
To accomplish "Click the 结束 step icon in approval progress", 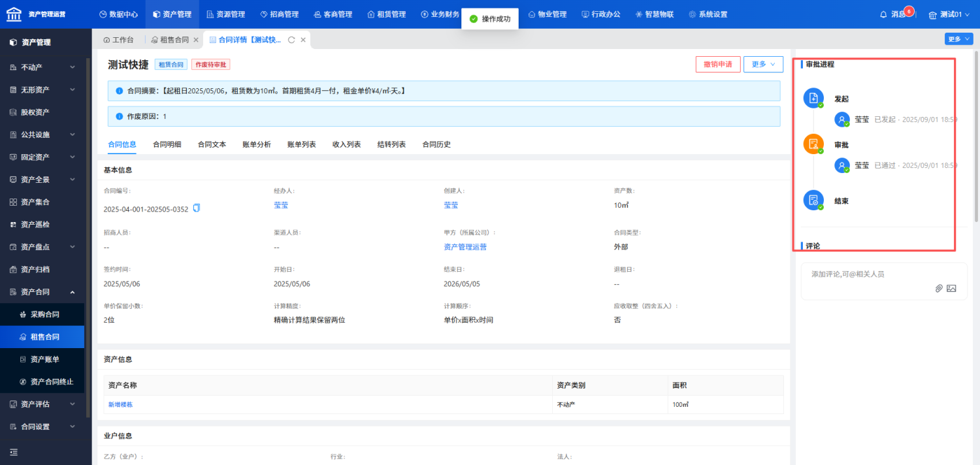I will coord(813,200).
